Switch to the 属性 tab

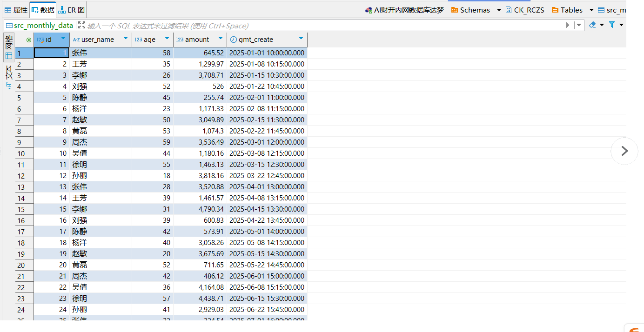16,10
